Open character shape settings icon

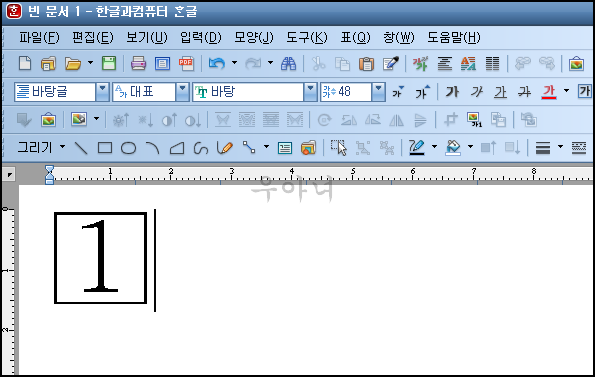click(x=420, y=63)
